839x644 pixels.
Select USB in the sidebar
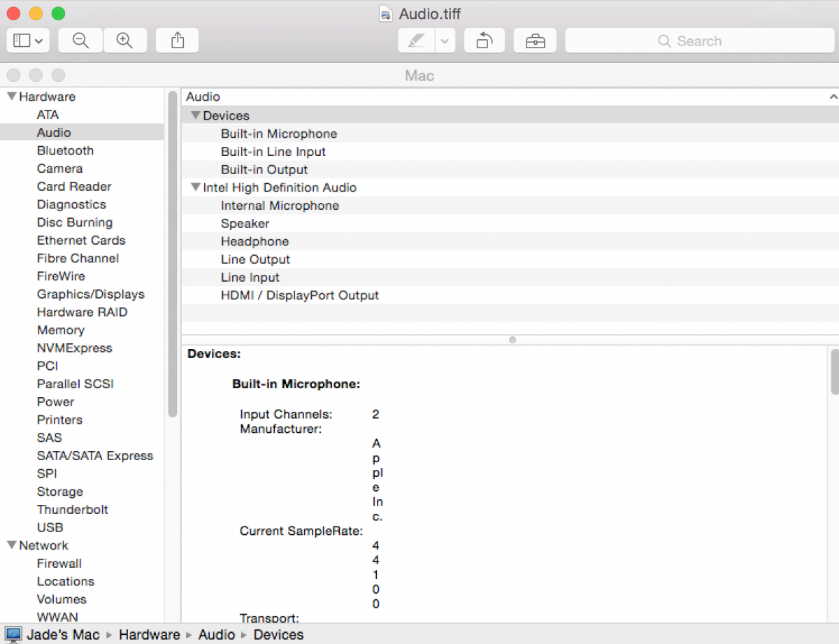[50, 528]
